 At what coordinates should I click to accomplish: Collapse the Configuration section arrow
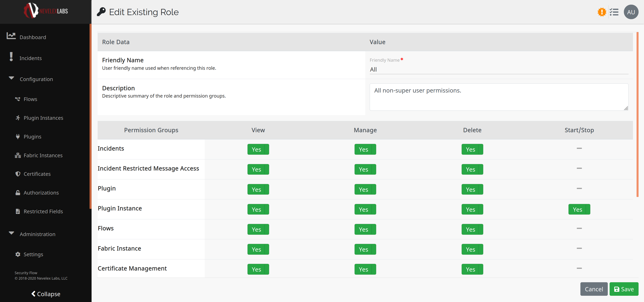pyautogui.click(x=11, y=78)
